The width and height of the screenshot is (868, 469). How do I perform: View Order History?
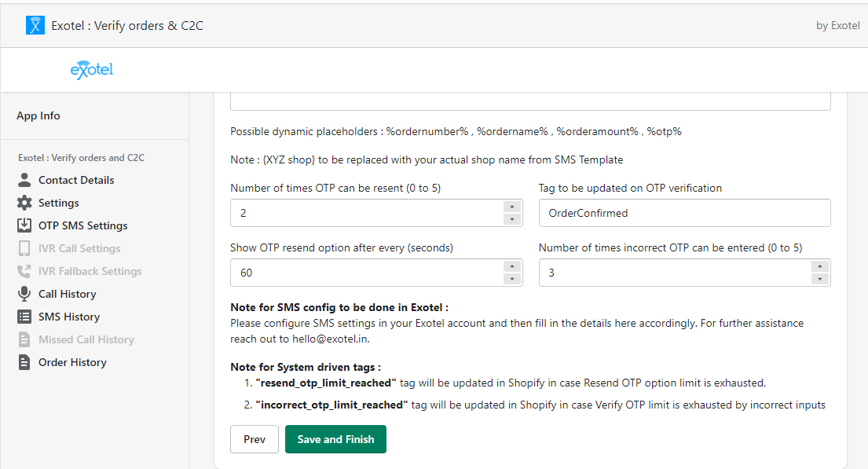72,362
